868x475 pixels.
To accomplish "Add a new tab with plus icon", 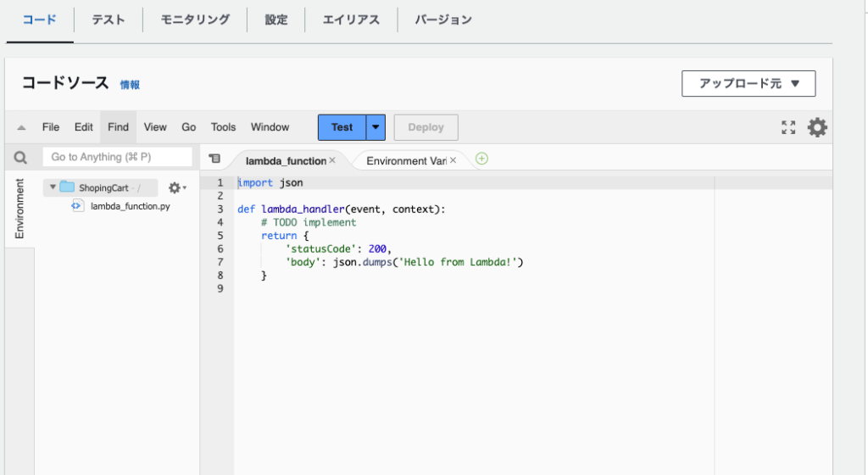I will point(481,159).
